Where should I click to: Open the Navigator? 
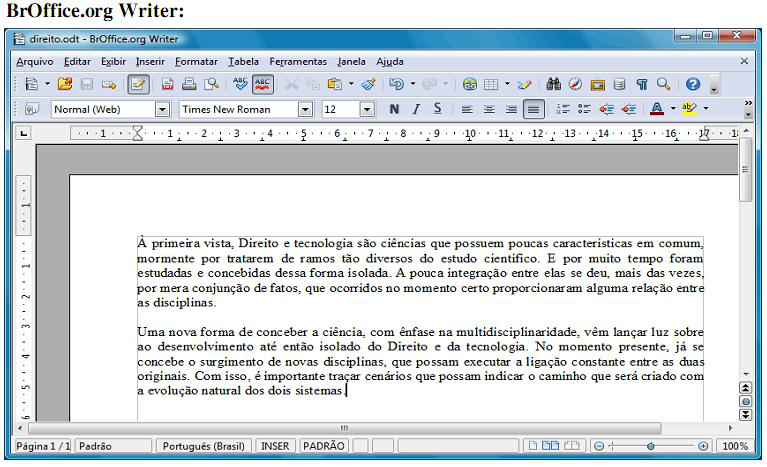click(x=575, y=84)
